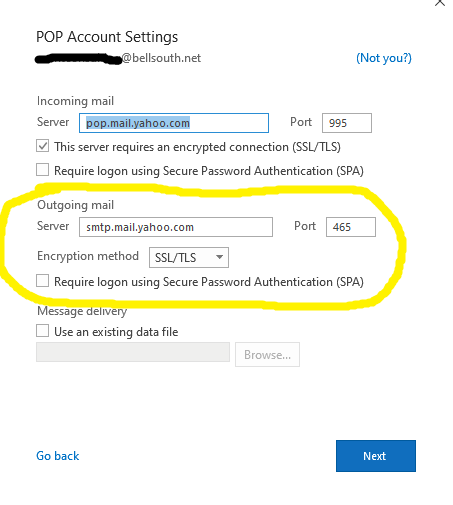This screenshot has width=453, height=505.
Task: Click the Not you? link
Action: (x=384, y=58)
